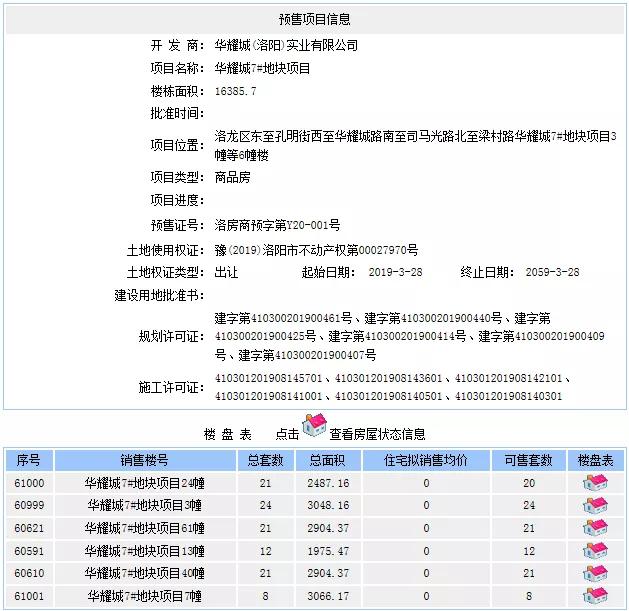Click building area value 16385.7

(x=235, y=91)
